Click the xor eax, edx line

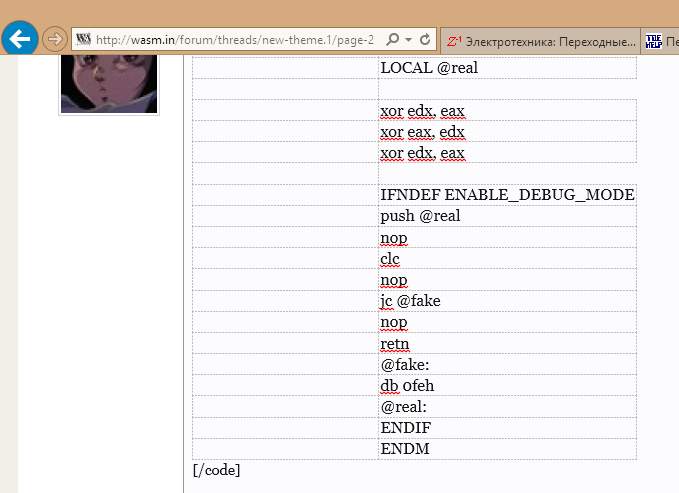pyautogui.click(x=422, y=131)
